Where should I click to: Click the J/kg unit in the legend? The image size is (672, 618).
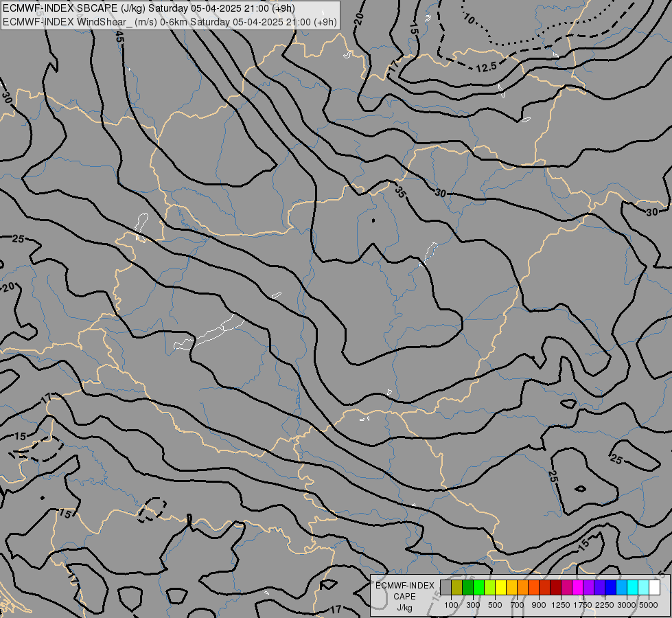click(404, 608)
